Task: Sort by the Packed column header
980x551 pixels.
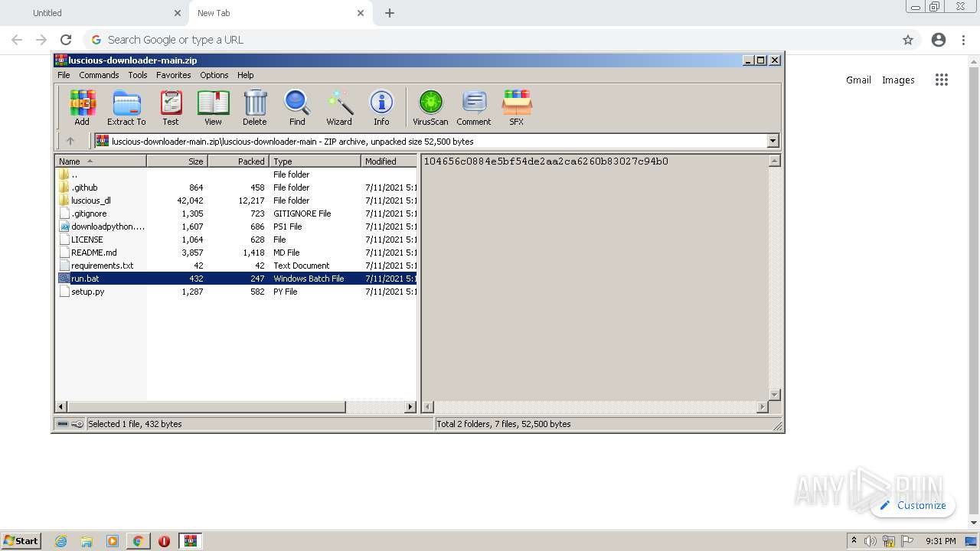Action: pyautogui.click(x=238, y=161)
